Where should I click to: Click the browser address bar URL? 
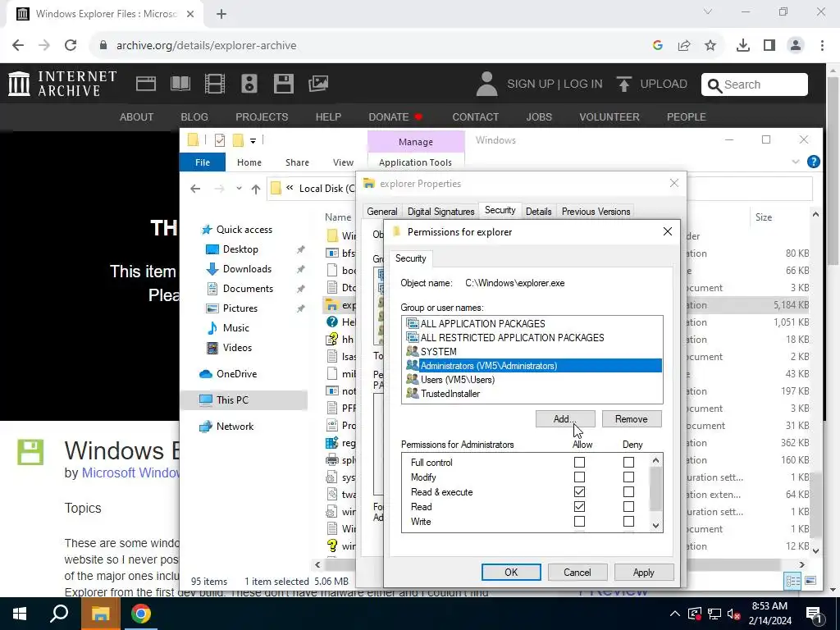tap(206, 46)
